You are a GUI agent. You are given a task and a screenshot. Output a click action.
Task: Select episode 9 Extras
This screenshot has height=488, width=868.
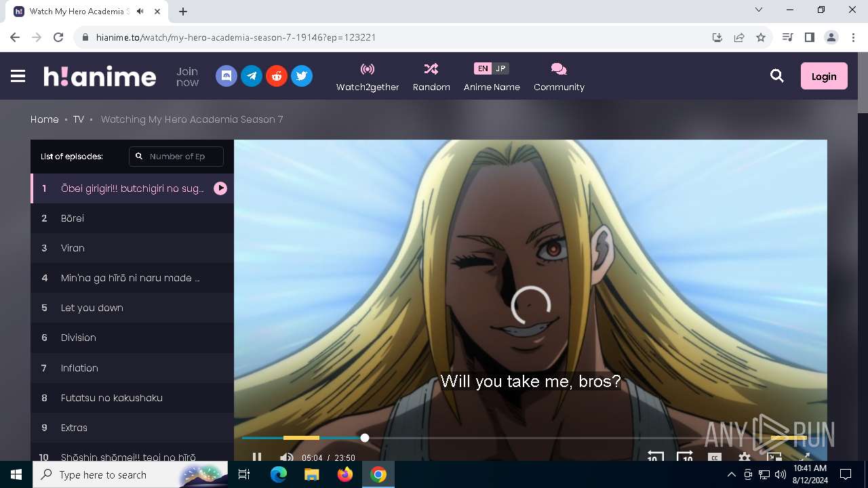click(x=132, y=428)
